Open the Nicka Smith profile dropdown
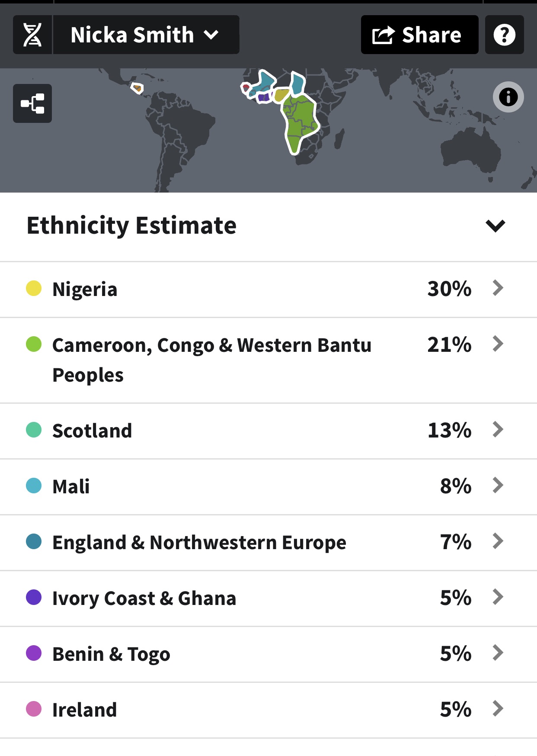Image resolution: width=537 pixels, height=756 pixels. [146, 35]
